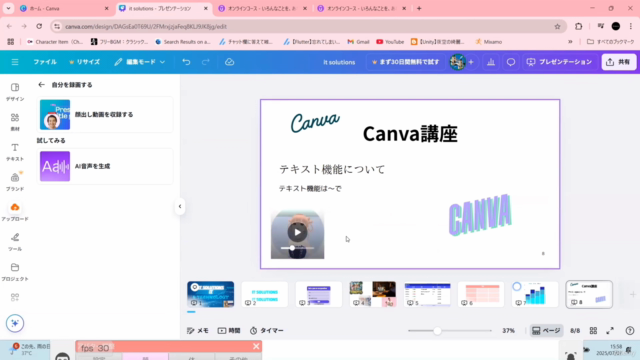Viewport: 640px width, 360px height.
Task: Open the メモ notes button
Action: click(x=198, y=331)
